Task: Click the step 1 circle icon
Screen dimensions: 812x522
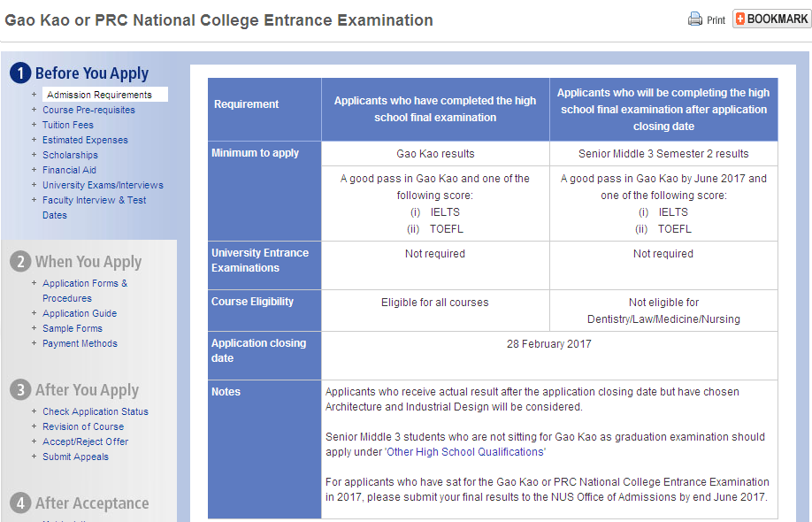Action: click(x=20, y=73)
